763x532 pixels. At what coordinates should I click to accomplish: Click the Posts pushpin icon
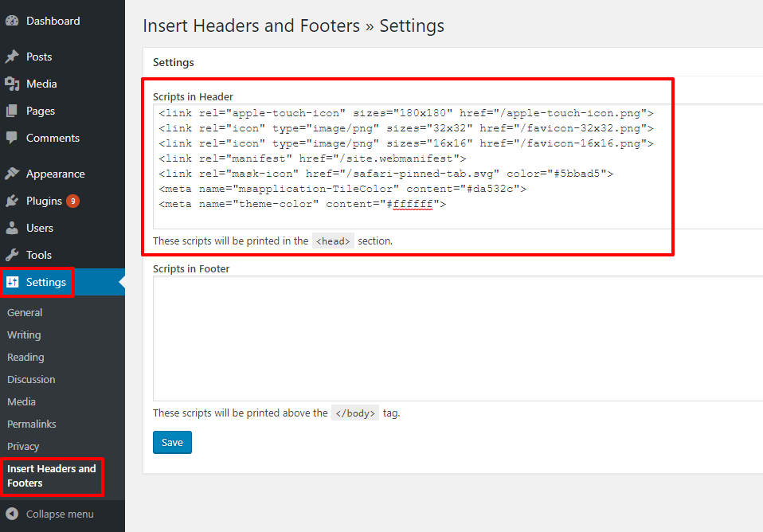pos(12,57)
